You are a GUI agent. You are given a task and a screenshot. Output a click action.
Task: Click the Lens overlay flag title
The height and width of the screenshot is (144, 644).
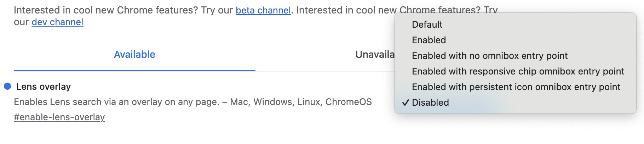point(44,87)
